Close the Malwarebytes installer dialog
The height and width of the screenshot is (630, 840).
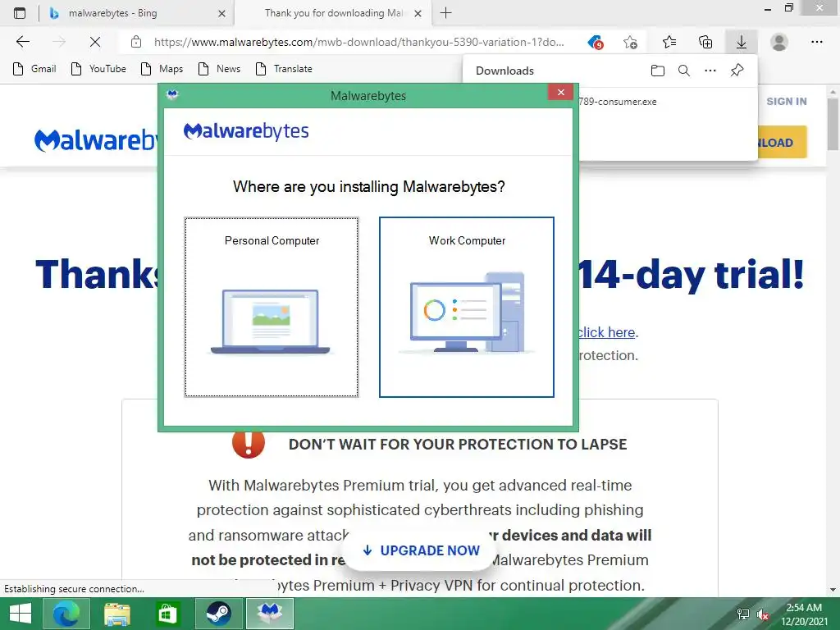click(561, 92)
